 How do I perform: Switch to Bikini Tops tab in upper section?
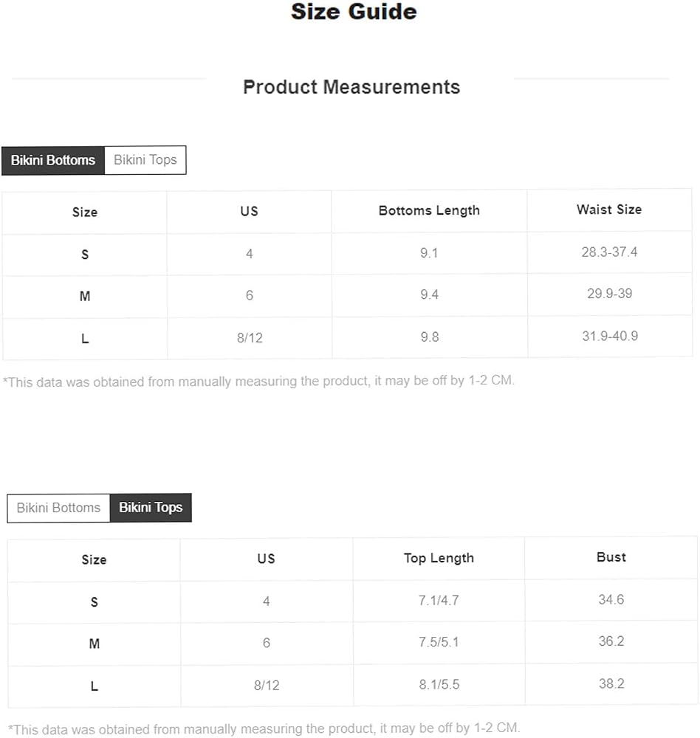pos(145,160)
